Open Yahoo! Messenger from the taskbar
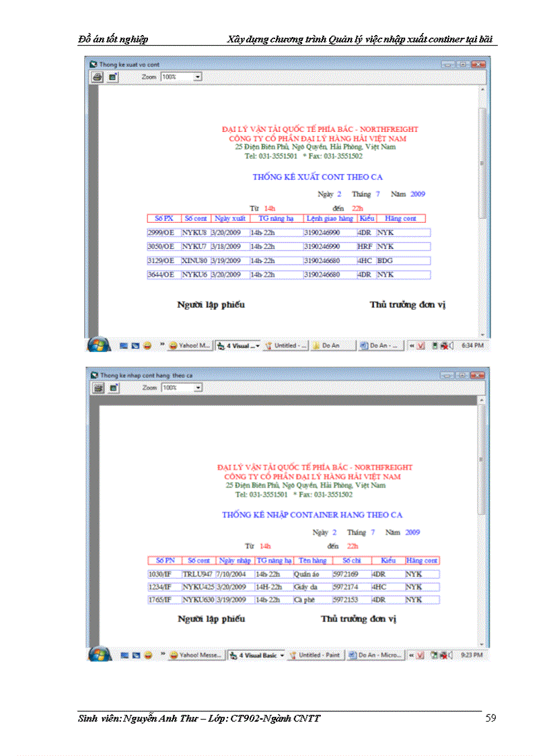549x756 pixels. [195, 654]
